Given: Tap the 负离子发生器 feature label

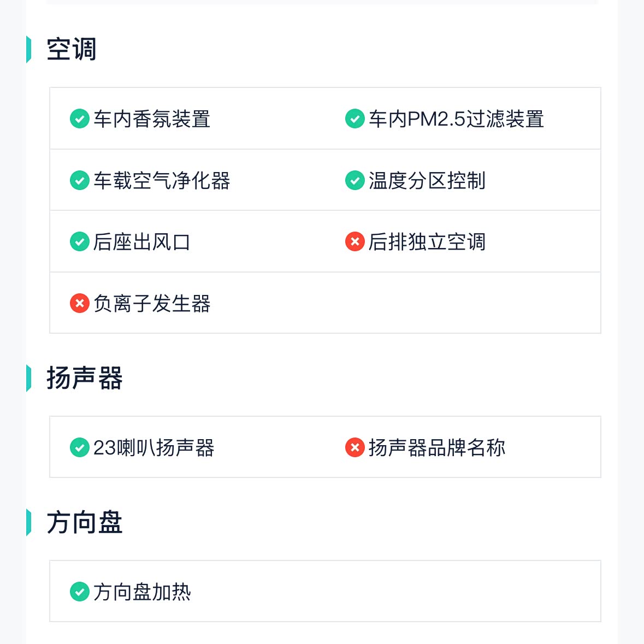Looking at the screenshot, I should click(x=152, y=304).
